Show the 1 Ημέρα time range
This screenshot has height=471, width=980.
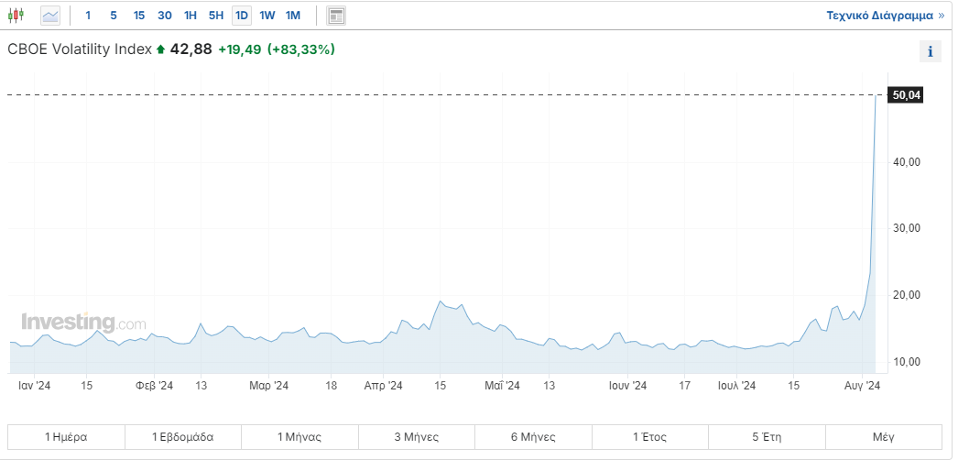(66, 437)
